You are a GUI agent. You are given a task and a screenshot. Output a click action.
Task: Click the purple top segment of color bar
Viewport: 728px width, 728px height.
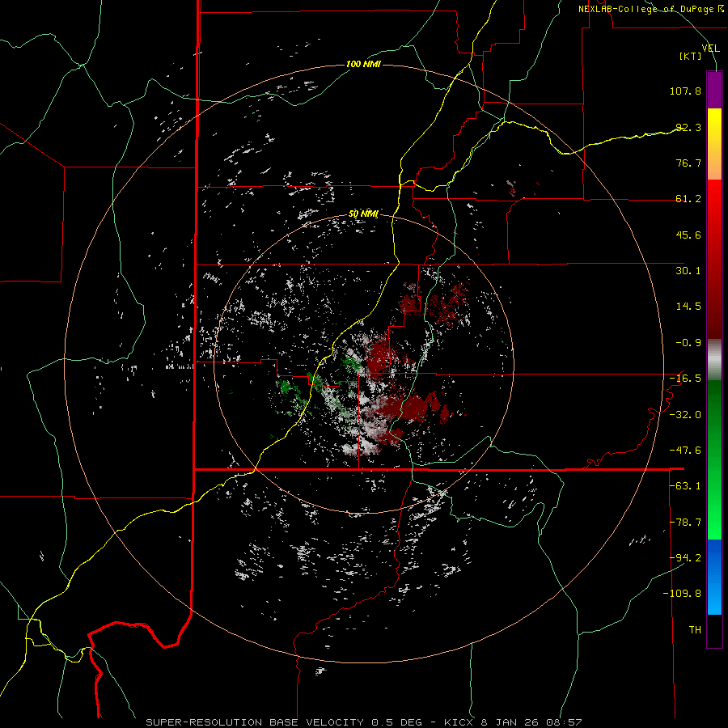[714, 90]
